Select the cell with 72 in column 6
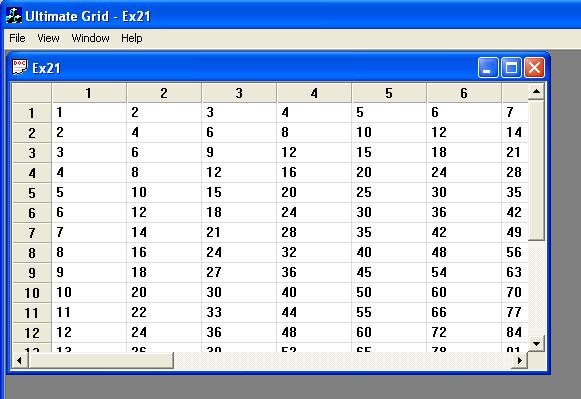This screenshot has width=581, height=399. click(x=464, y=332)
